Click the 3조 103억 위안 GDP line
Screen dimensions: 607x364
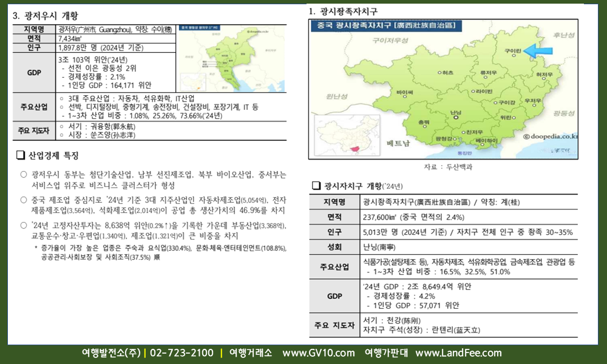(x=93, y=59)
